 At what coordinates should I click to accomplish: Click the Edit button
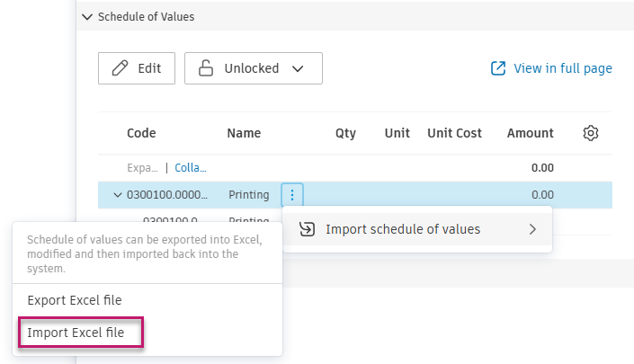137,68
